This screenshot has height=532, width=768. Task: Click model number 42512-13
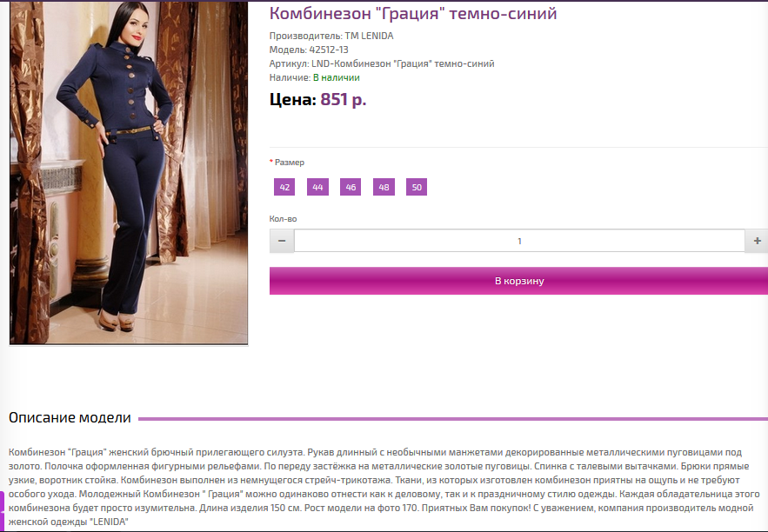click(329, 50)
